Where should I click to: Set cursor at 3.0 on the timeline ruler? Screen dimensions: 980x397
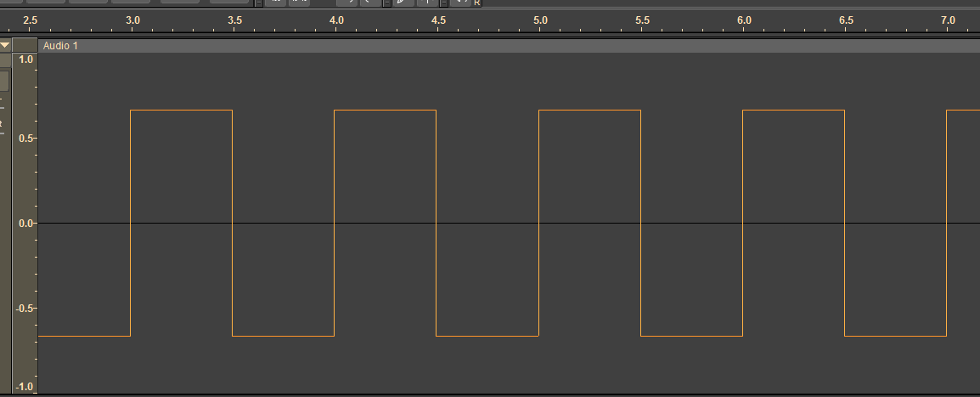[132, 20]
